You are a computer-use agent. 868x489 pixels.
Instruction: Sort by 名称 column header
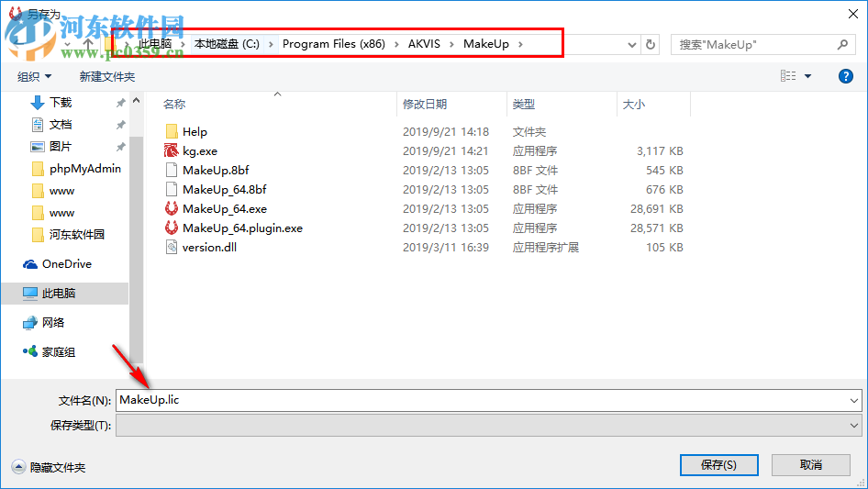pyautogui.click(x=174, y=104)
